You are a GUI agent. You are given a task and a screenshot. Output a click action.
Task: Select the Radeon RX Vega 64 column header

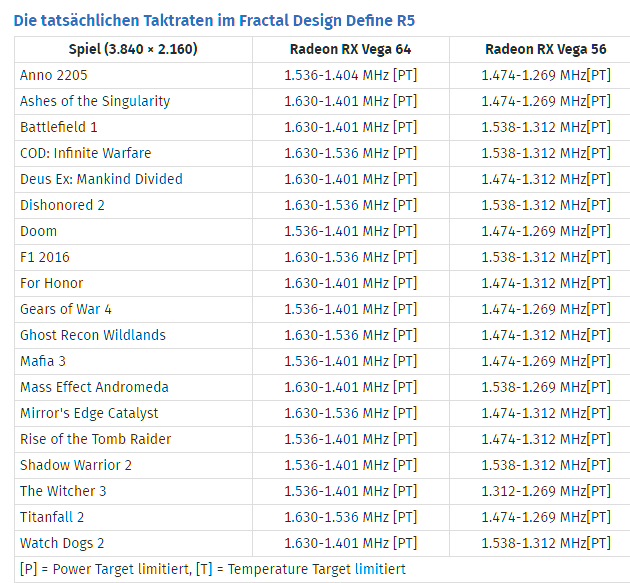(350, 49)
